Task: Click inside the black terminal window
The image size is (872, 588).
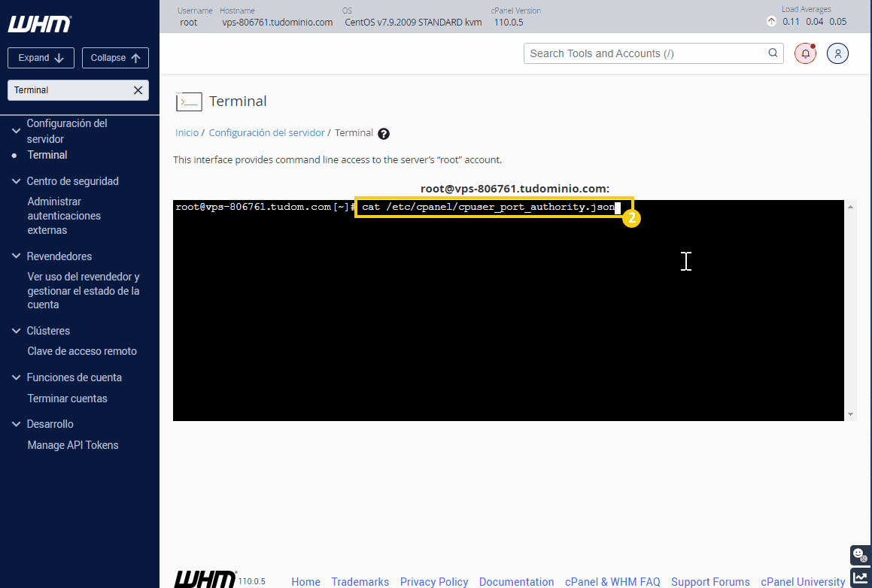Action: (x=509, y=311)
